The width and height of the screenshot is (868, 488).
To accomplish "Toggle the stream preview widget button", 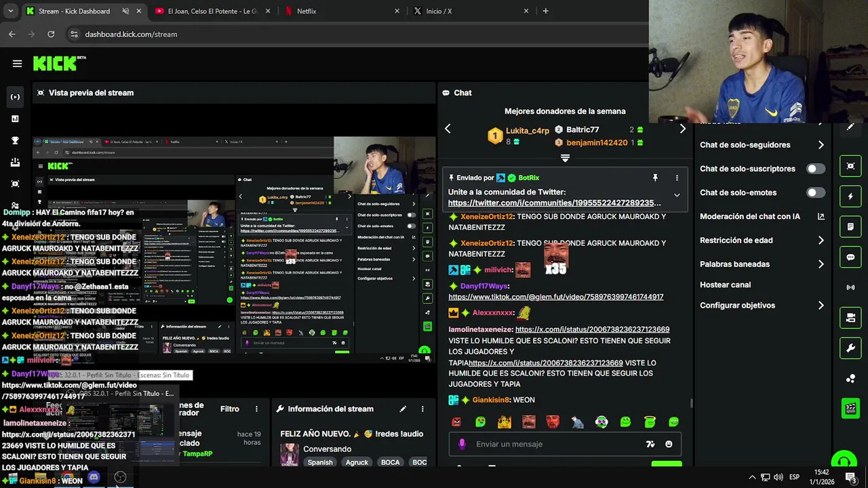I will click(850, 166).
